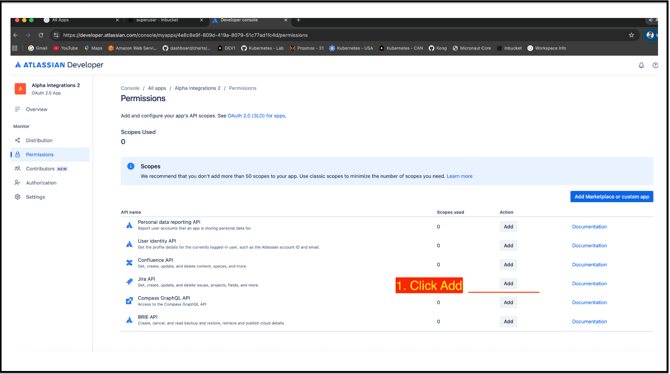Open the browser apps grid icon
The image size is (670, 374).
pos(15,48)
